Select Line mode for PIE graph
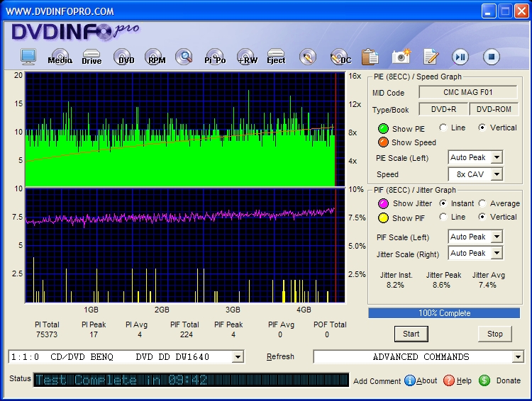The height and width of the screenshot is (401, 532). point(443,128)
